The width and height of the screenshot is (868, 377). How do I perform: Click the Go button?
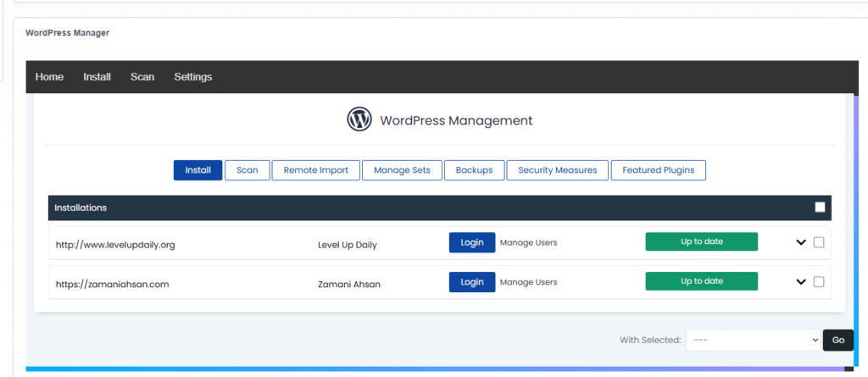click(838, 340)
